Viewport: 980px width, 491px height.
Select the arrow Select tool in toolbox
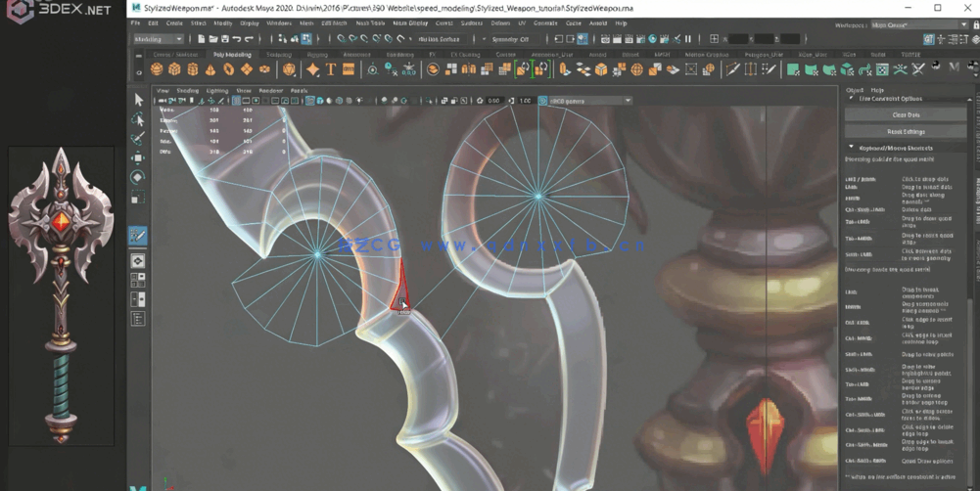click(138, 100)
